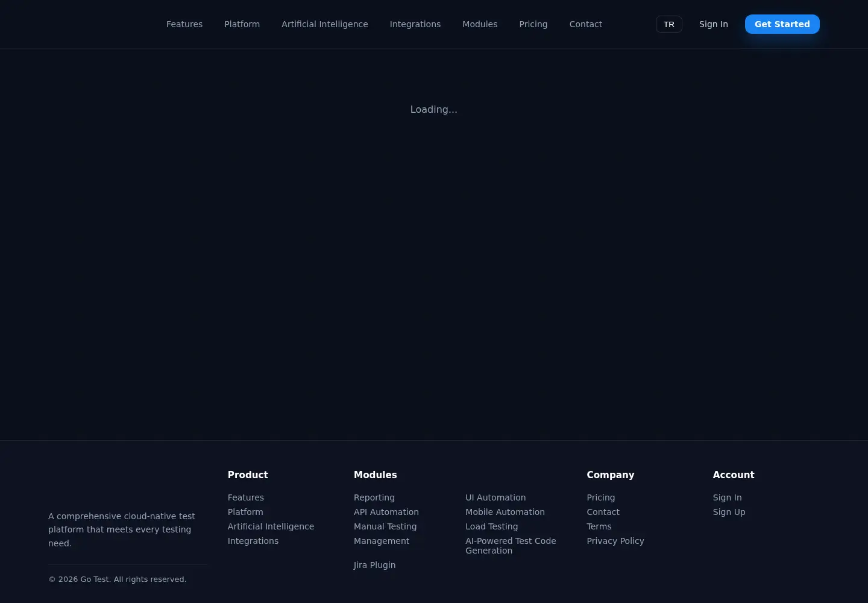
Task: Click the "Company" footer heading
Action: coord(611,475)
